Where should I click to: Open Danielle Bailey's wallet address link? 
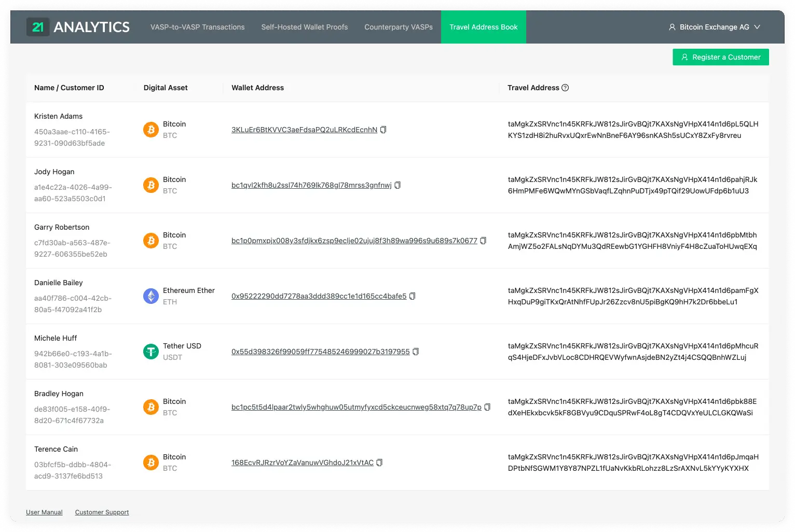tap(319, 296)
